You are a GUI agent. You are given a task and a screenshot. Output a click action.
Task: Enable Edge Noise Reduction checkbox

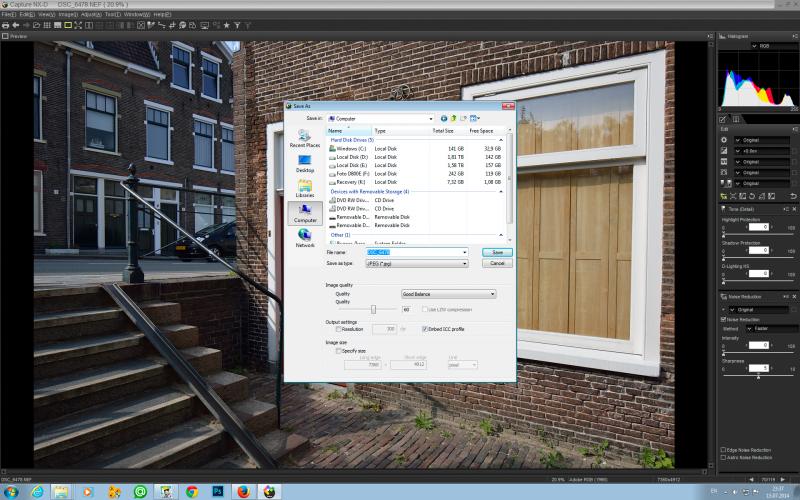pyautogui.click(x=723, y=450)
